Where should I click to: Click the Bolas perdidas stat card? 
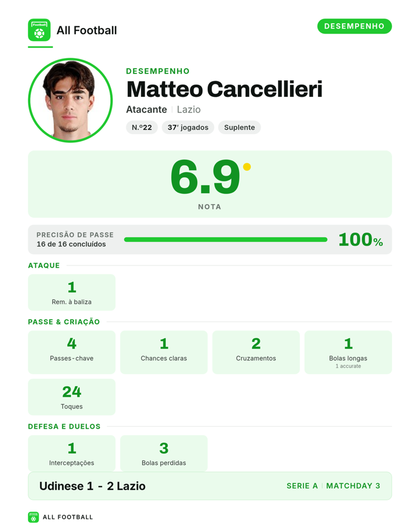(x=164, y=453)
